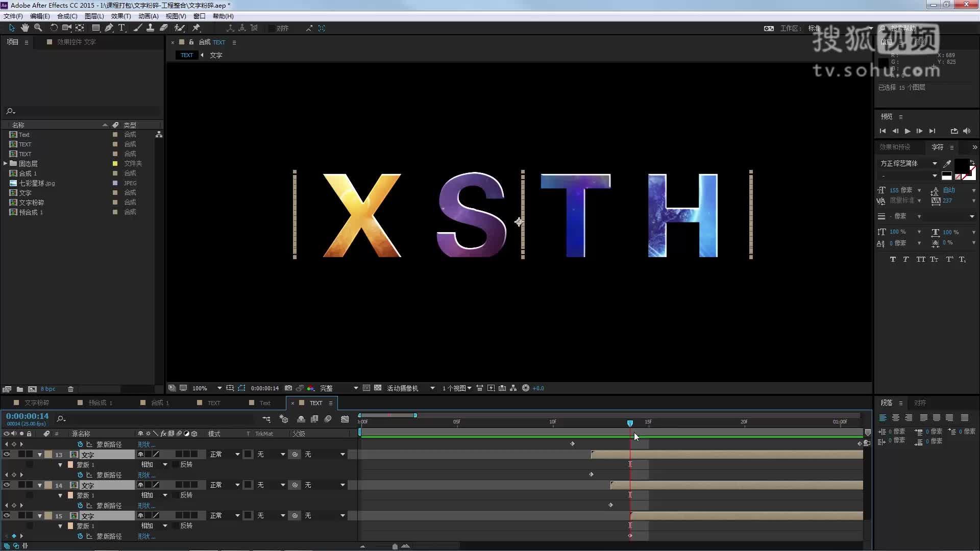
Task: Click the Play button in preview panel
Action: click(908, 131)
